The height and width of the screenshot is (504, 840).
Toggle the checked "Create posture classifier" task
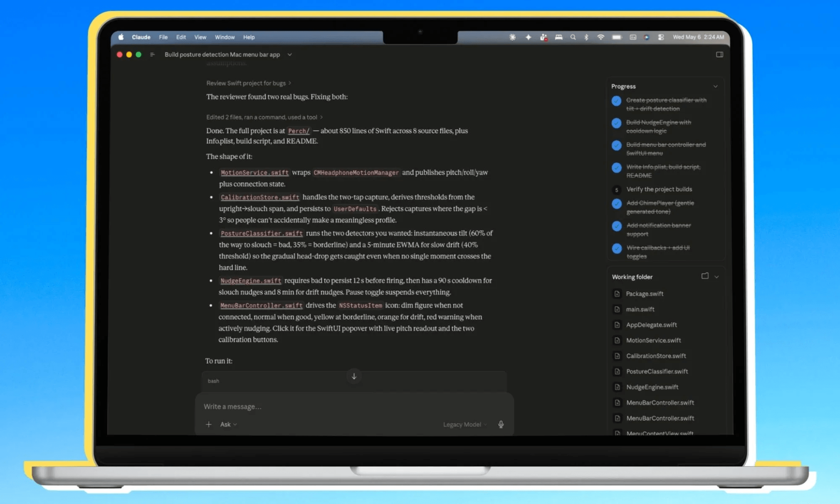point(616,101)
